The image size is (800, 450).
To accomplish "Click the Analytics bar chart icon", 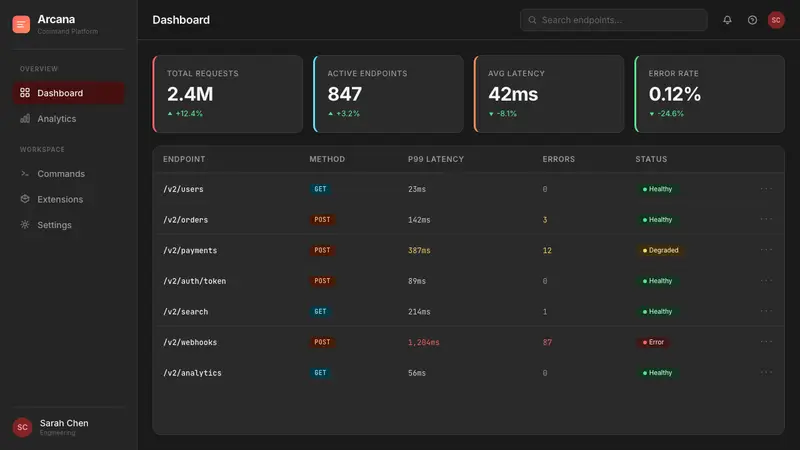I will (x=24, y=118).
